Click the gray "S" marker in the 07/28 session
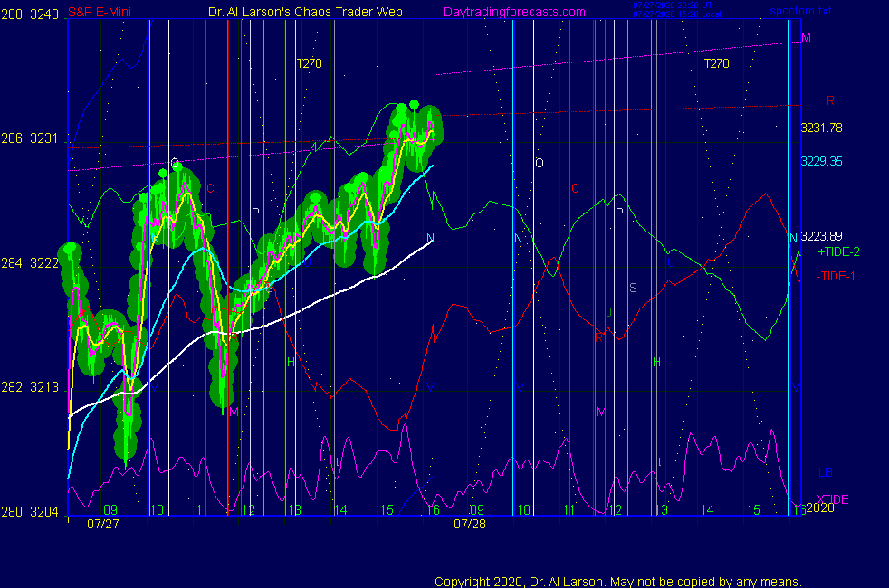The width and height of the screenshot is (889, 588). tap(633, 288)
